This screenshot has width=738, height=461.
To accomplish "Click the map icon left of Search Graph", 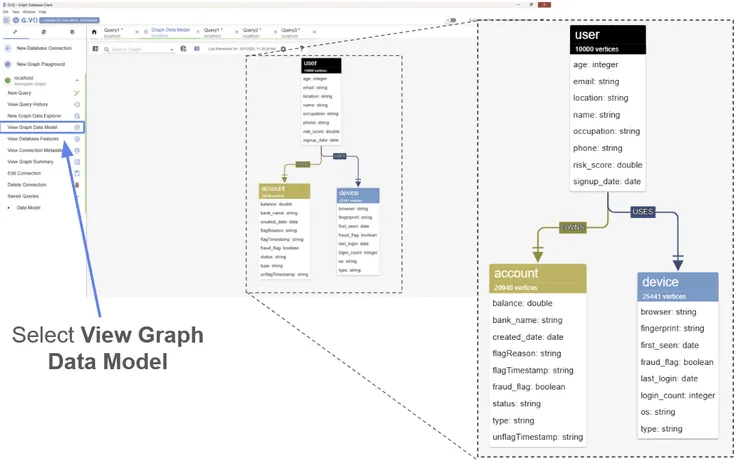I will click(x=96, y=49).
